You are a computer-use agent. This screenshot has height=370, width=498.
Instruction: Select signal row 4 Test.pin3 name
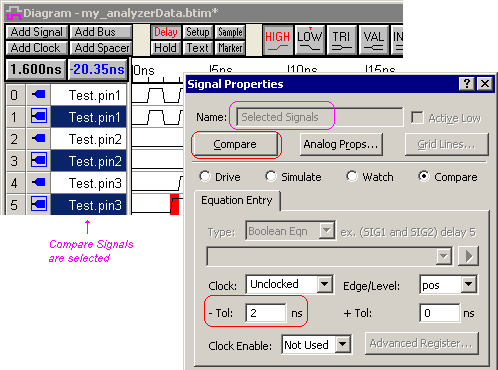pyautogui.click(x=89, y=183)
